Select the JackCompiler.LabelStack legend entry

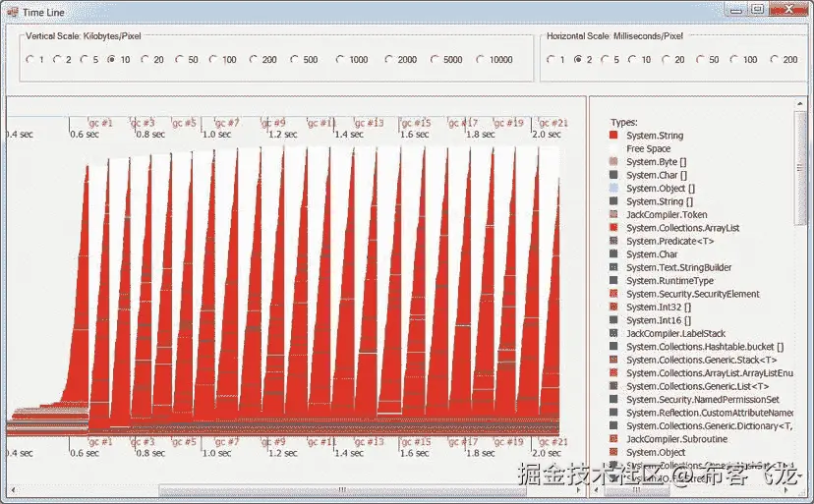pos(676,333)
